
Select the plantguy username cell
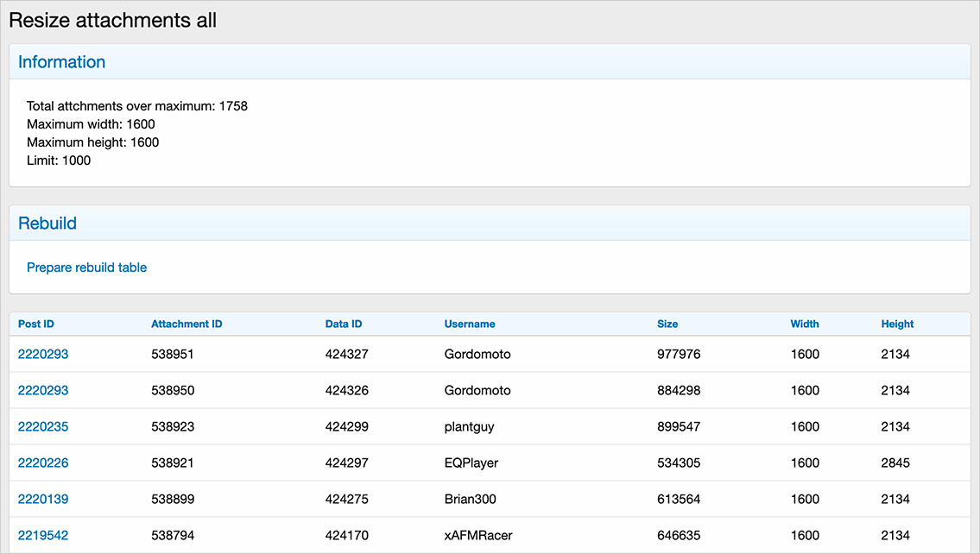(469, 426)
